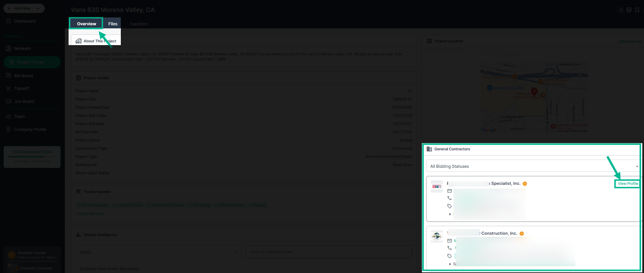Switch to the Files tab
This screenshot has width=644, height=273.
[x=113, y=24]
